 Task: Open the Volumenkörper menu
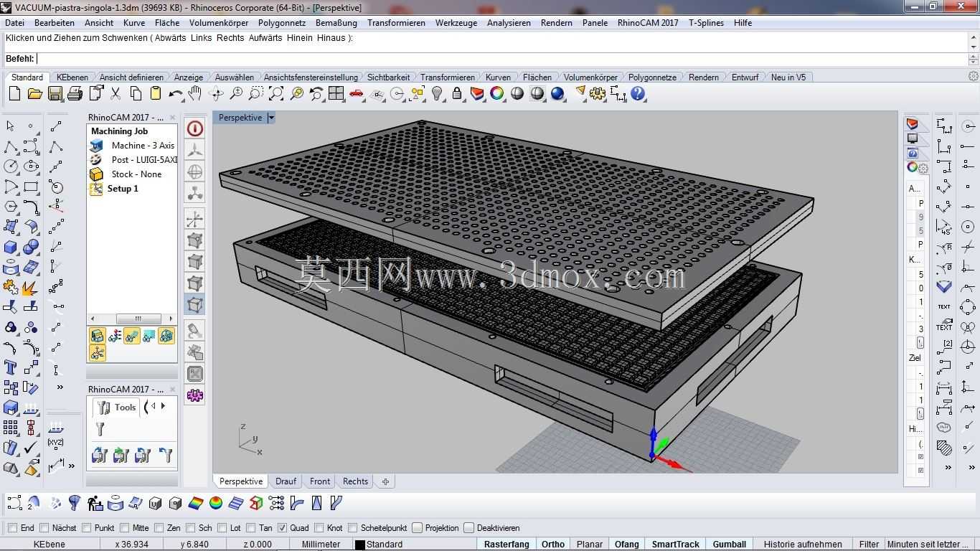pyautogui.click(x=219, y=23)
